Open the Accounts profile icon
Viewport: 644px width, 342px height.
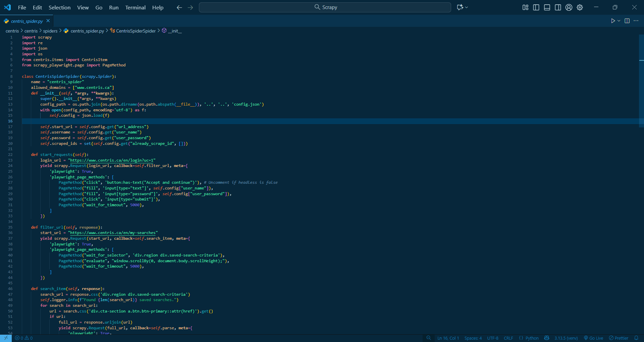pos(569,7)
